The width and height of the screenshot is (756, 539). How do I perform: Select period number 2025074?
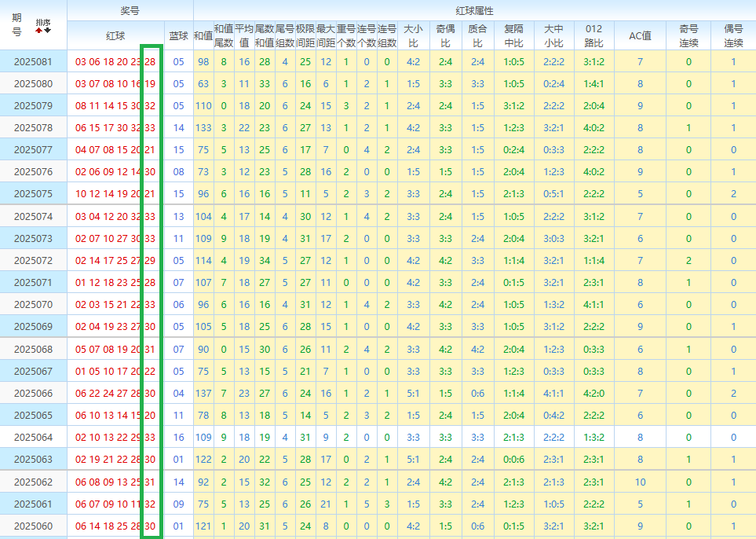click(x=33, y=217)
